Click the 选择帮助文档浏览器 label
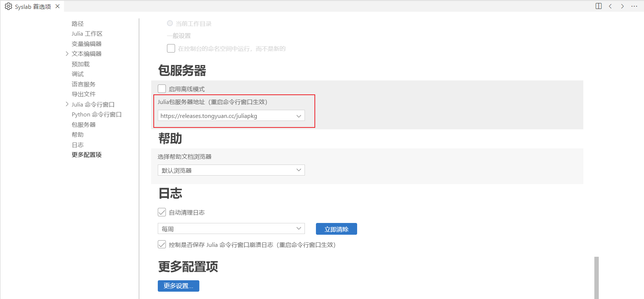644x299 pixels. pos(185,156)
